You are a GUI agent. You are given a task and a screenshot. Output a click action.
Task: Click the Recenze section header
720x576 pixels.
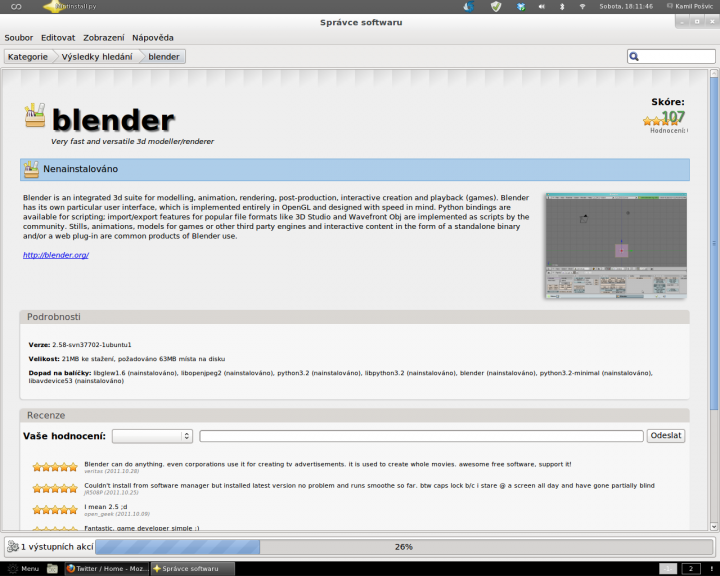354,415
